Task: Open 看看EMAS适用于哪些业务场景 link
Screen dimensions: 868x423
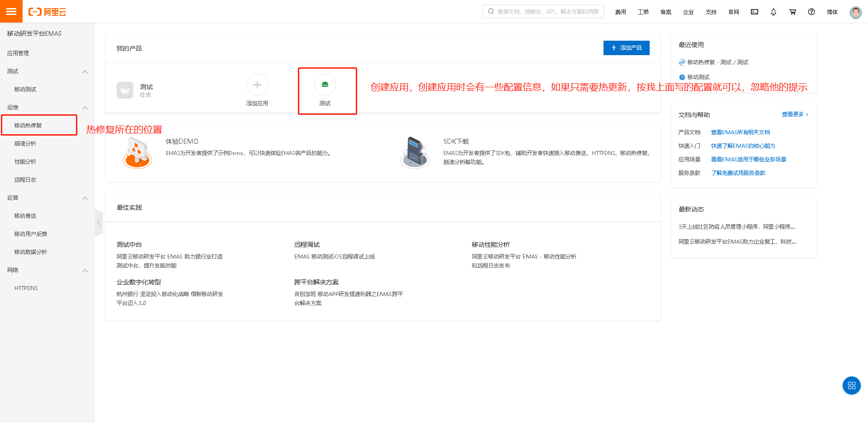Action: coord(749,160)
